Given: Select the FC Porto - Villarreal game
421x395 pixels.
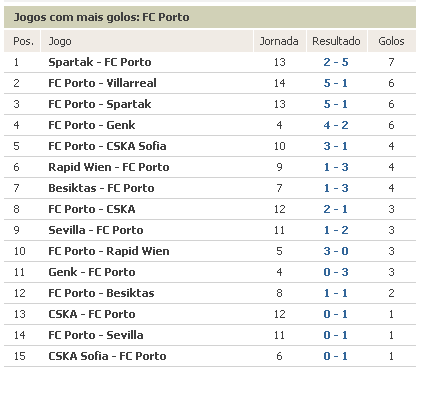Looking at the screenshot, I should click(x=102, y=83).
